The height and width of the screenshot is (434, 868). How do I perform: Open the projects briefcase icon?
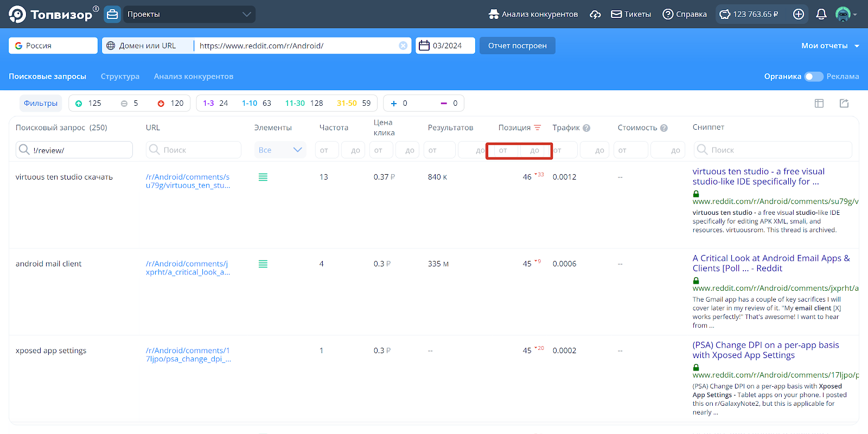click(112, 14)
